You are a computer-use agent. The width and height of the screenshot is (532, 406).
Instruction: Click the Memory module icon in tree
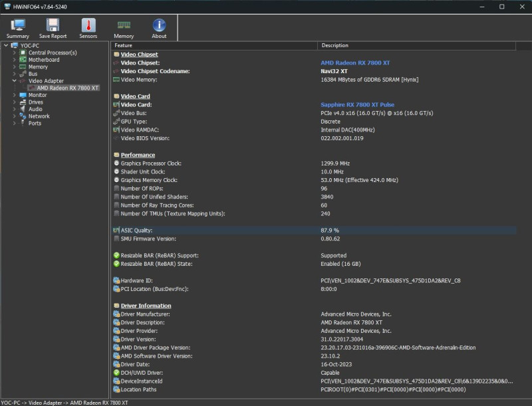23,66
